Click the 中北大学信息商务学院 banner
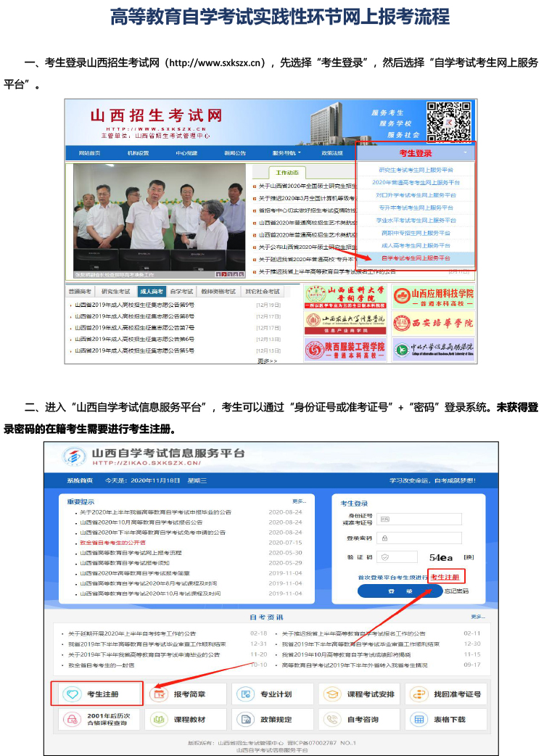This screenshot has width=544, height=756. tap(433, 350)
